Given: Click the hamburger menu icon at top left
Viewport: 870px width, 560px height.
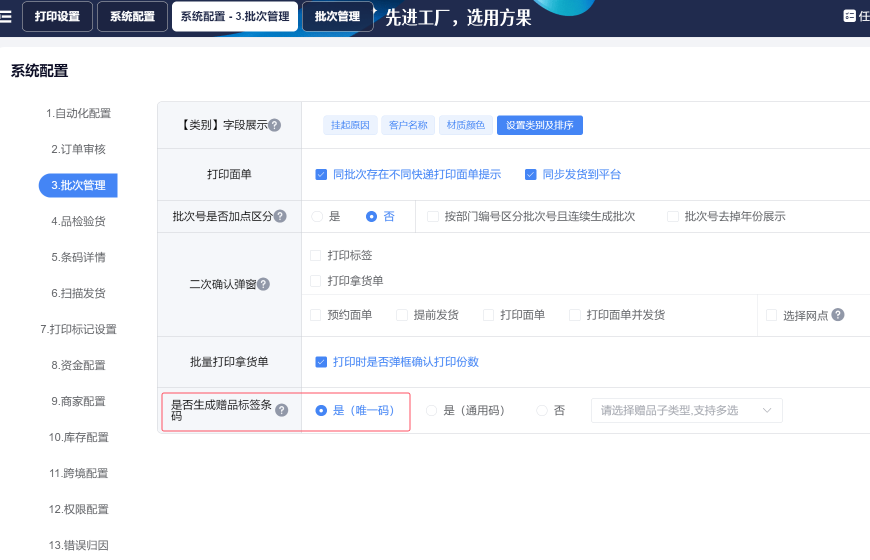Looking at the screenshot, I should [6, 16].
